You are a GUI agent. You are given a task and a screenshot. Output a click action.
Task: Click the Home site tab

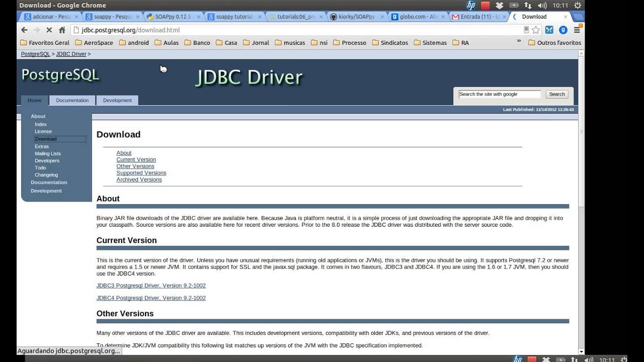(35, 100)
